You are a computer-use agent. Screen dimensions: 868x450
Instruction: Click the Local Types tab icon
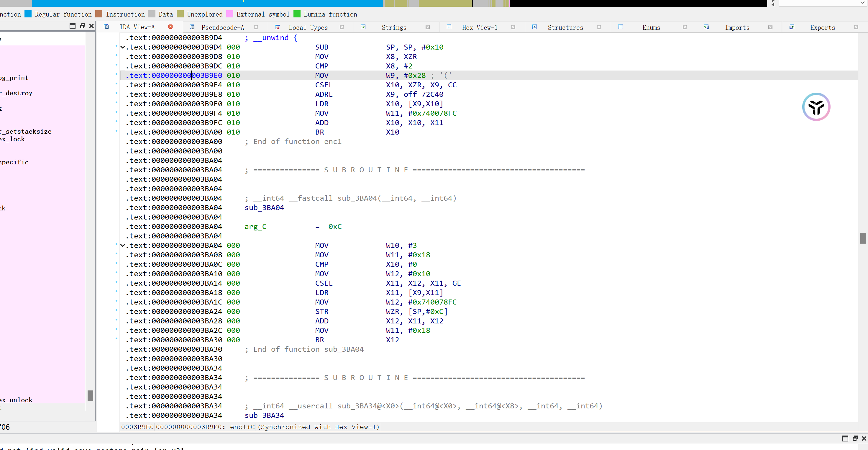tap(278, 27)
